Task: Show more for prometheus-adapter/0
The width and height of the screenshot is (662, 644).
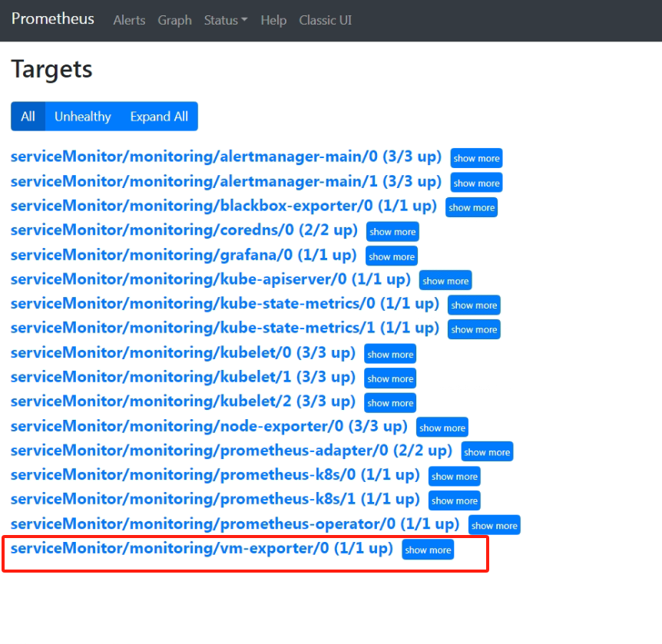Action: pos(487,452)
